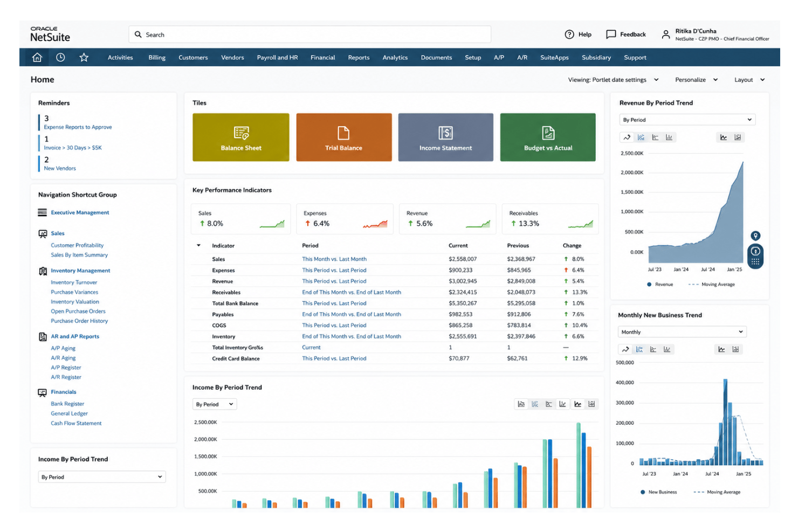This screenshot has width=798, height=532.
Task: Open the Expenses KPI card showing 6.4%
Action: point(345,219)
